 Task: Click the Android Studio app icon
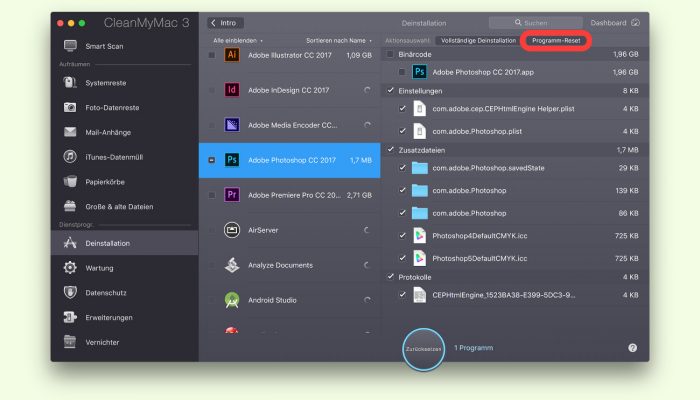pos(232,300)
